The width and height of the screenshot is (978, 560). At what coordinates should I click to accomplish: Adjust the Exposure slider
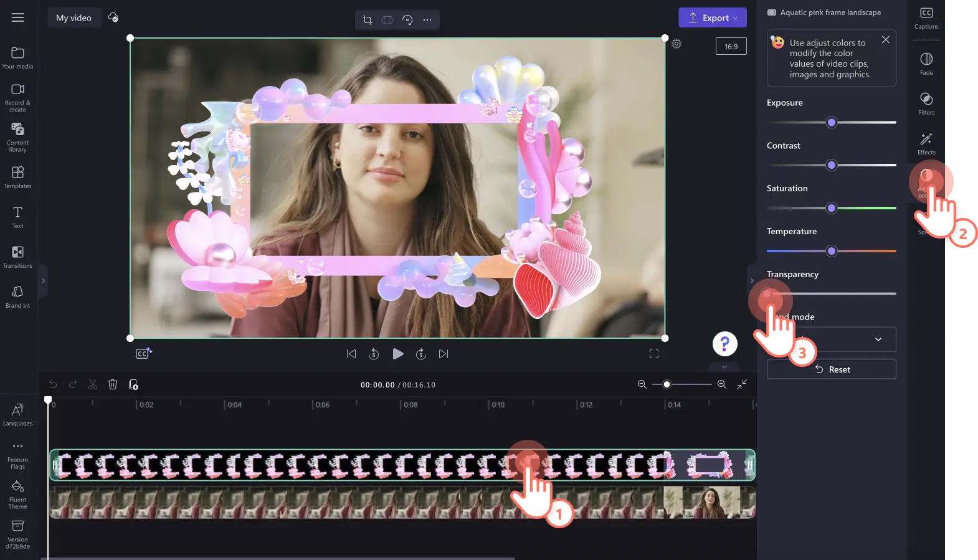pos(832,123)
